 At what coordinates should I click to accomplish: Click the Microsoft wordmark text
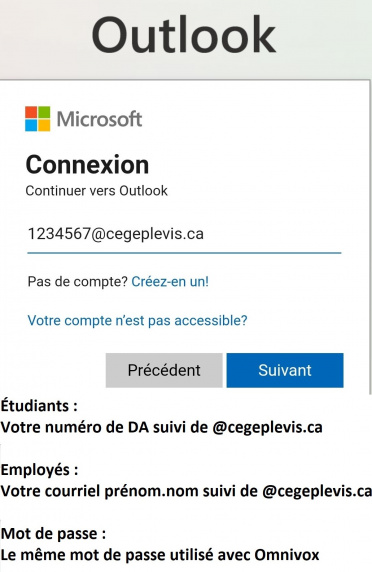(x=99, y=119)
